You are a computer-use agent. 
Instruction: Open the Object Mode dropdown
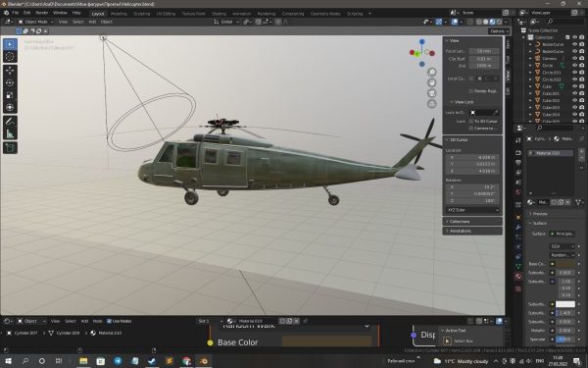[35, 22]
